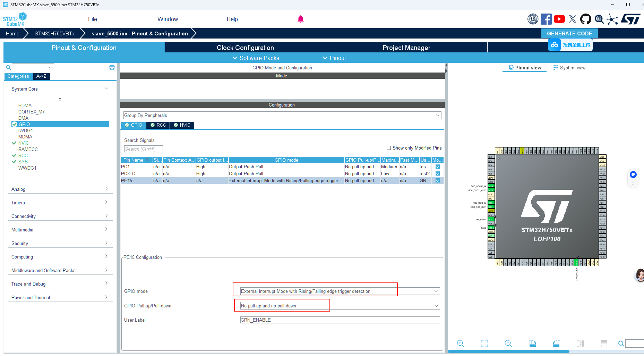Click the STM32H750VBTx breadcrumb
The height and width of the screenshot is (356, 644).
pyautogui.click(x=55, y=33)
